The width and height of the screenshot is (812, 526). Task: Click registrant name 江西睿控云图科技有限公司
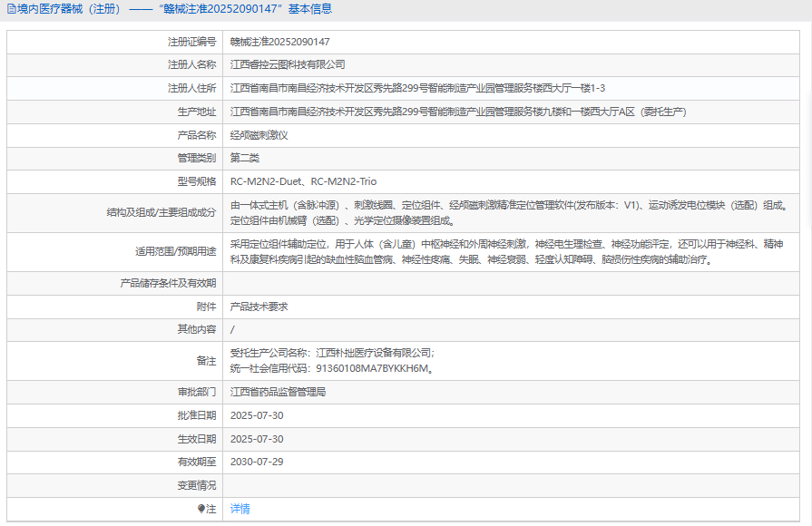click(288, 65)
